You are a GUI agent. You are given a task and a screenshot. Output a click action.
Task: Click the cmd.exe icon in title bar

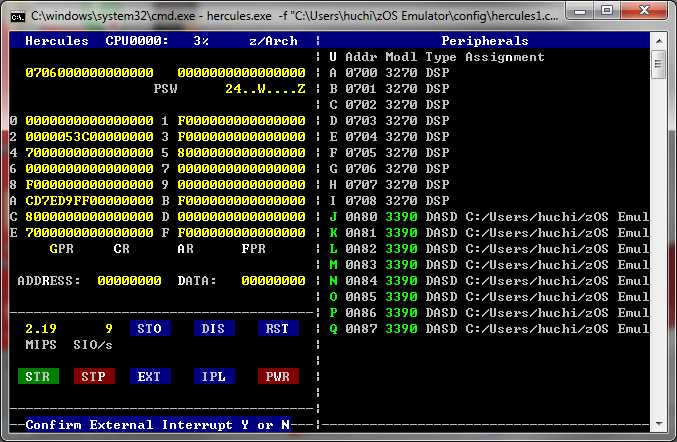[18, 16]
